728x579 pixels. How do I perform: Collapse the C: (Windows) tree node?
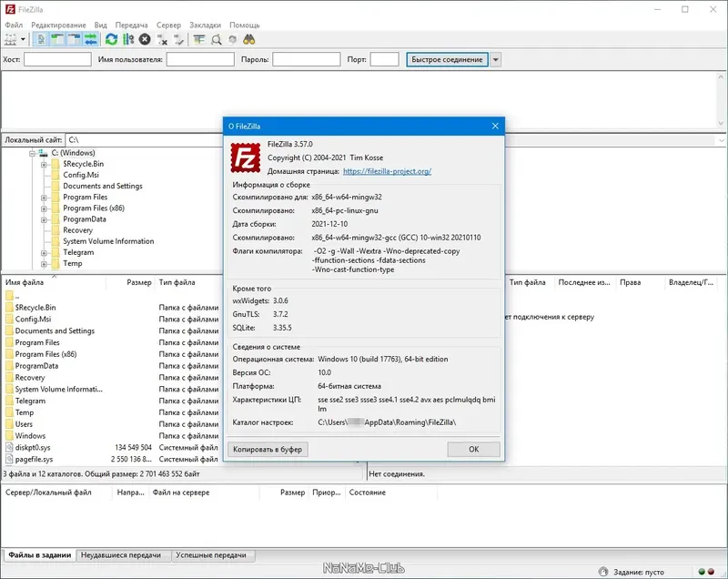[x=32, y=153]
